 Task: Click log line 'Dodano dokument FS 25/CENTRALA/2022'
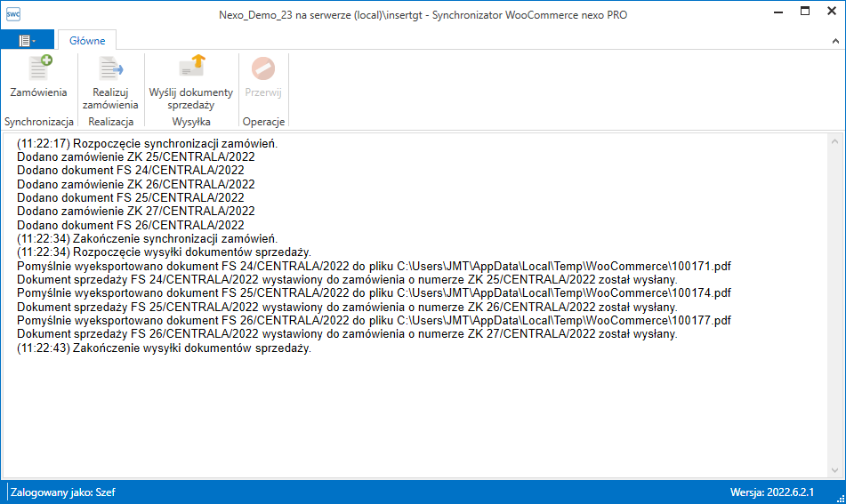(x=131, y=198)
